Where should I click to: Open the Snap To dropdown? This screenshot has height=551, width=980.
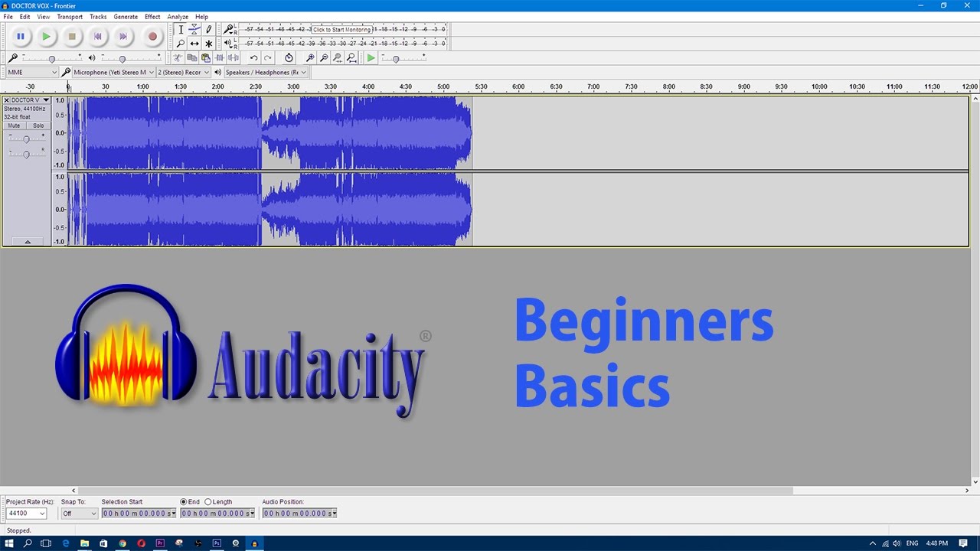click(80, 514)
